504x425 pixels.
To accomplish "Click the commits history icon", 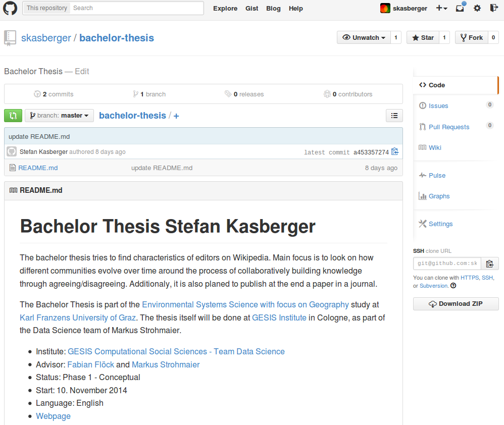I will pos(37,94).
